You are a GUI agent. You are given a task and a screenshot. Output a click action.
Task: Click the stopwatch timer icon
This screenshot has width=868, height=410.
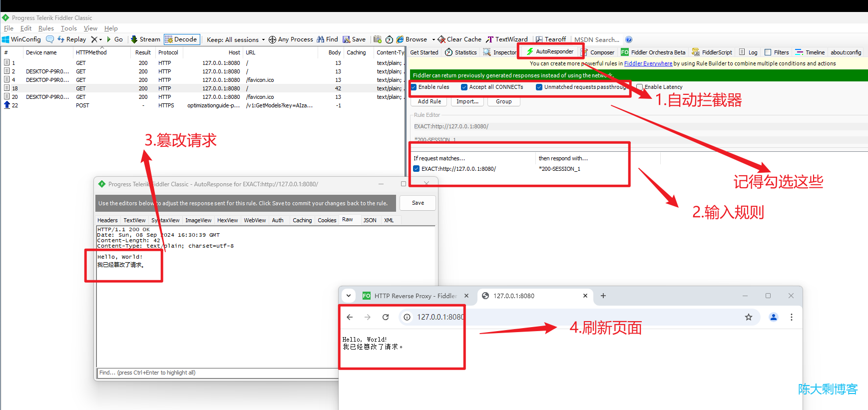tap(390, 39)
